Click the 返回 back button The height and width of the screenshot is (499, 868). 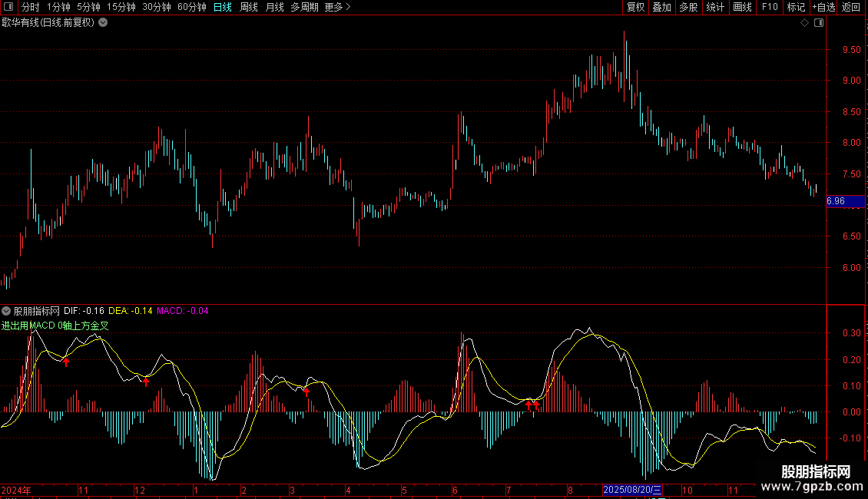(x=851, y=8)
